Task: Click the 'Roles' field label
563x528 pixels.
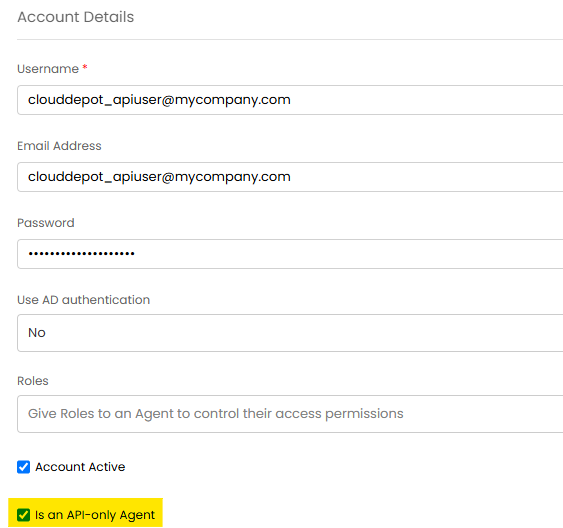Action: tap(33, 381)
